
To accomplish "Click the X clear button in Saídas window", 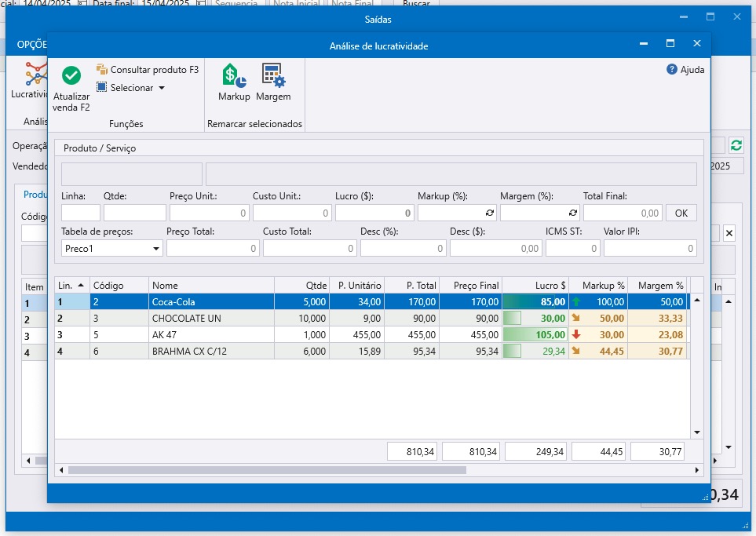I will click(x=729, y=234).
